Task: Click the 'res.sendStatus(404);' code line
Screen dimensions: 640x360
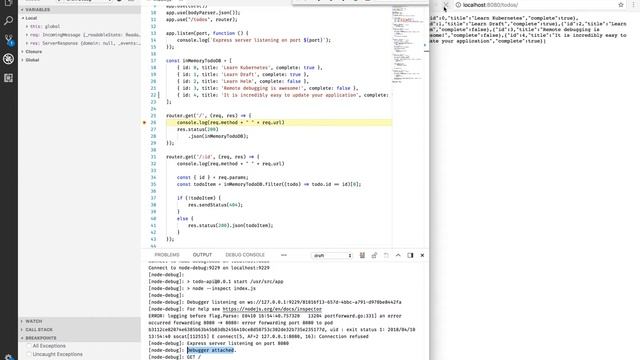Action: tap(216, 205)
